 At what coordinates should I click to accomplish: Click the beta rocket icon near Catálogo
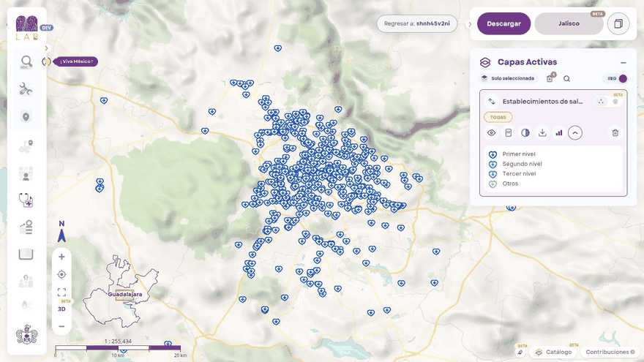tap(520, 352)
